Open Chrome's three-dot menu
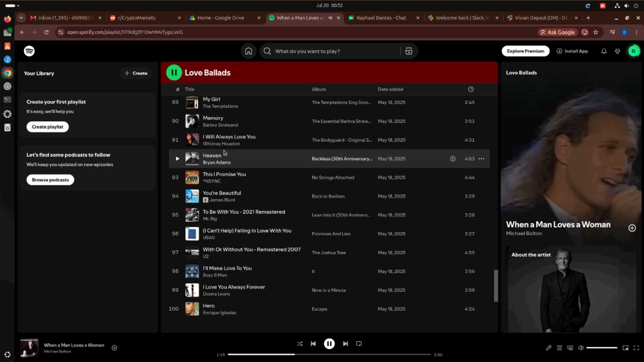Viewport: 644px width, 362px height. [x=636, y=32]
